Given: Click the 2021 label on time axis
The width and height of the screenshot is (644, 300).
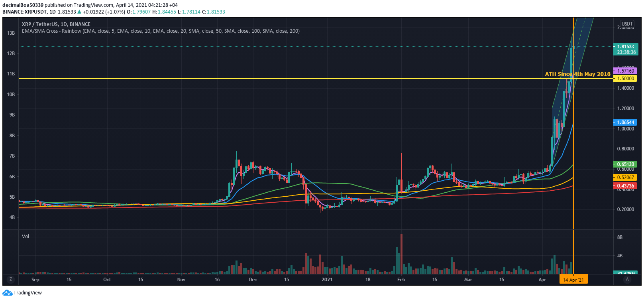Looking at the screenshot, I should [x=327, y=280].
